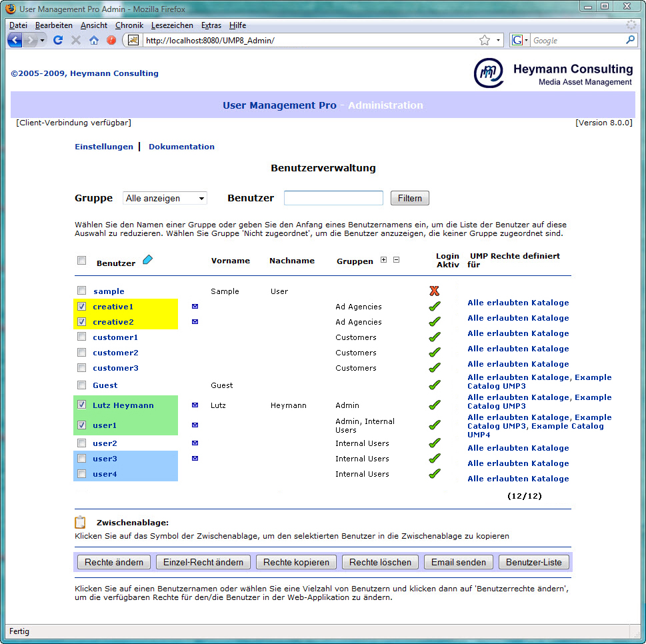
Task: Open the Einstellungen link
Action: click(x=104, y=147)
